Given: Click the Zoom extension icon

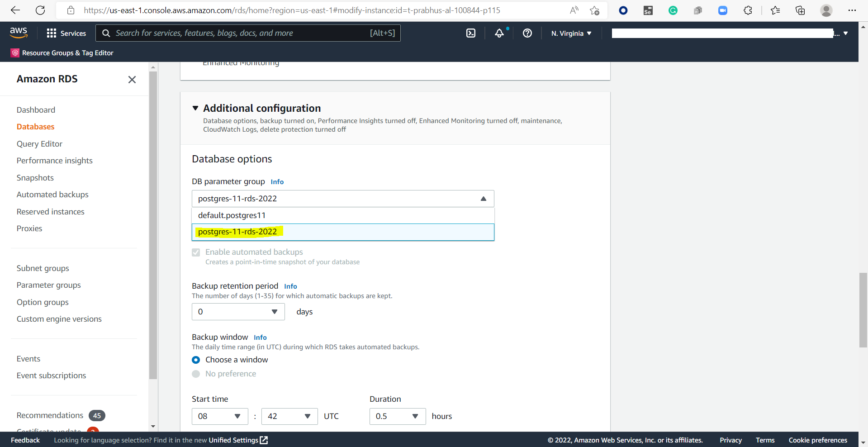Looking at the screenshot, I should click(723, 10).
